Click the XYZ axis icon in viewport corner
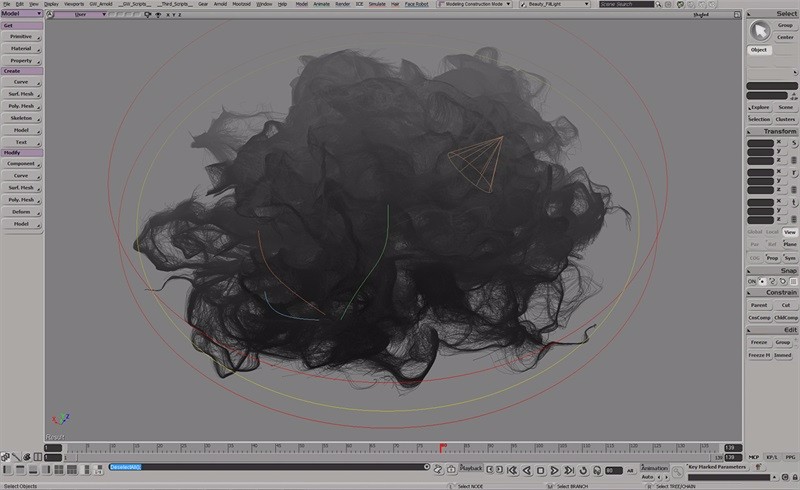The height and width of the screenshot is (490, 800). 54,421
